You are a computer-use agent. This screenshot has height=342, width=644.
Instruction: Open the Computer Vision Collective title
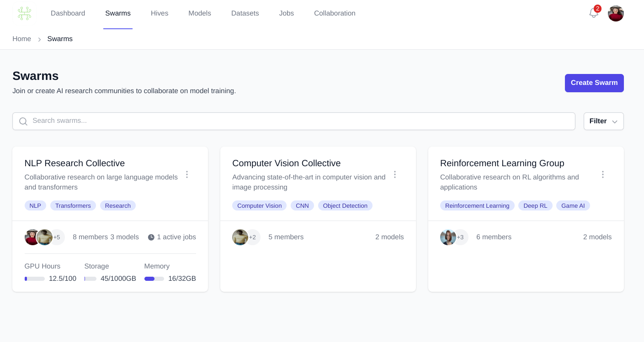click(286, 163)
